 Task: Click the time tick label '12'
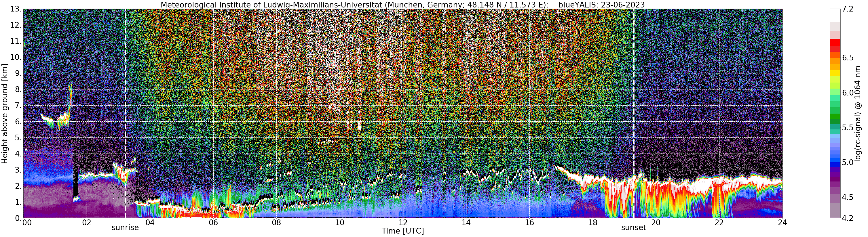403,223
